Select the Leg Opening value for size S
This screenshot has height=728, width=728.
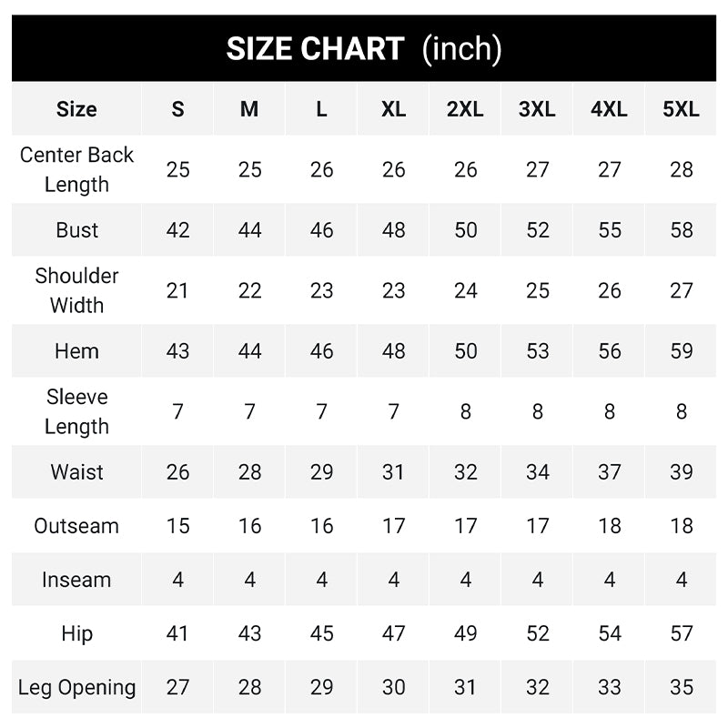pos(177,687)
